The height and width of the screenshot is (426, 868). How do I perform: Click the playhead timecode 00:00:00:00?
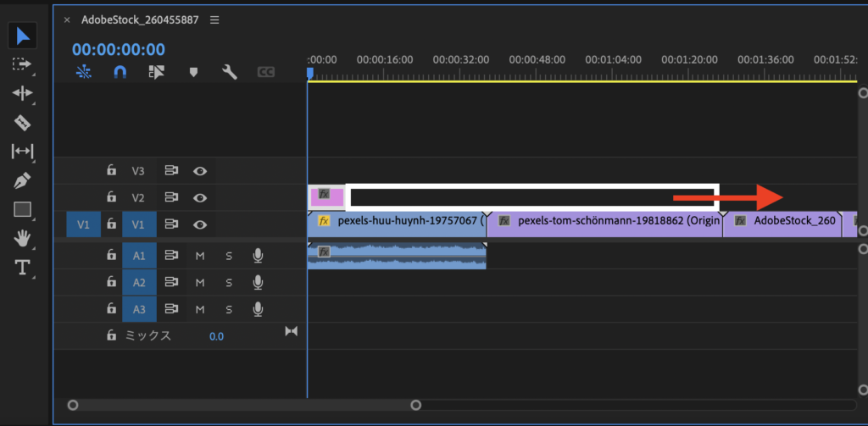pos(119,50)
